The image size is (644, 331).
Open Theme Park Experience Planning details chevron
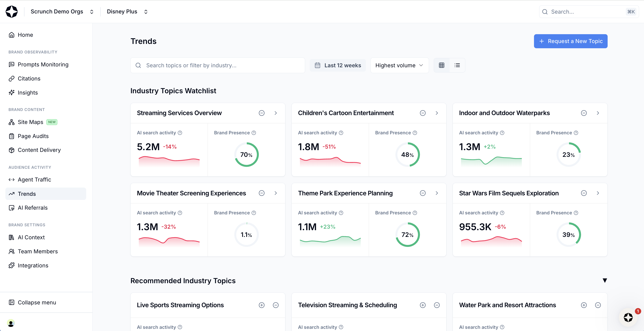437,193
